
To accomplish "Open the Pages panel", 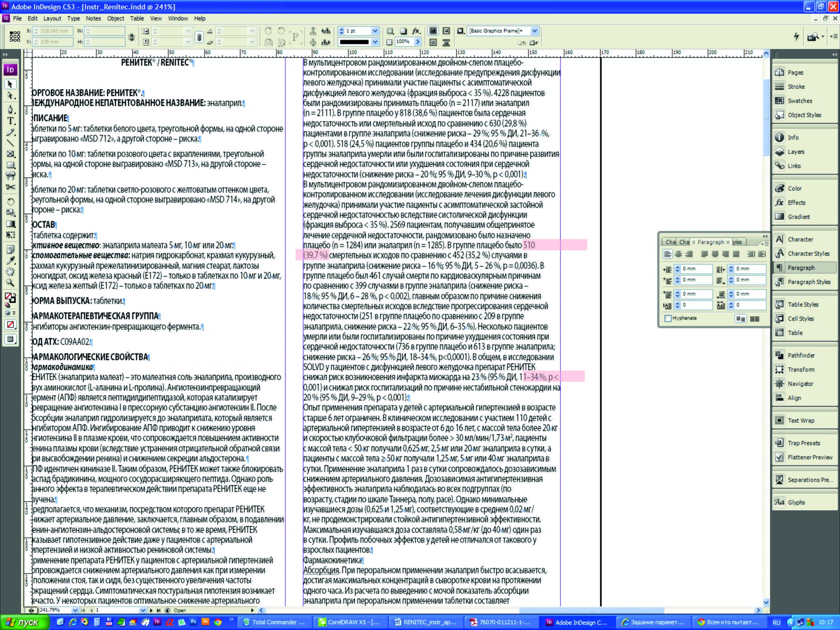I will click(x=804, y=72).
